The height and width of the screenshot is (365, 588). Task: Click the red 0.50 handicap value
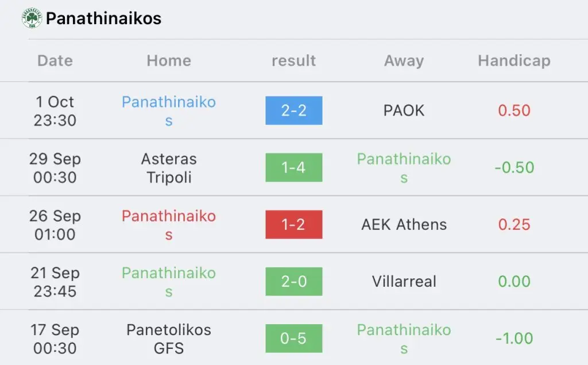pyautogui.click(x=514, y=110)
